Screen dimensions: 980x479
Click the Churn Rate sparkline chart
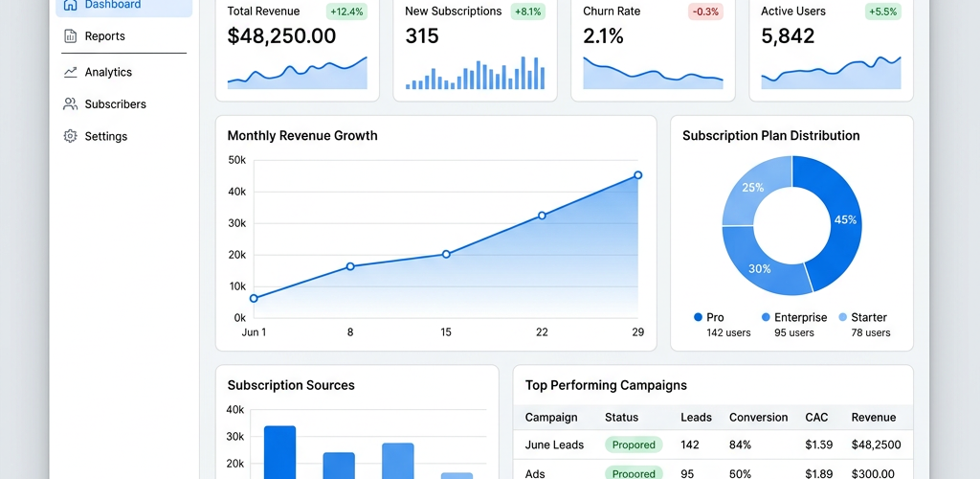653,73
